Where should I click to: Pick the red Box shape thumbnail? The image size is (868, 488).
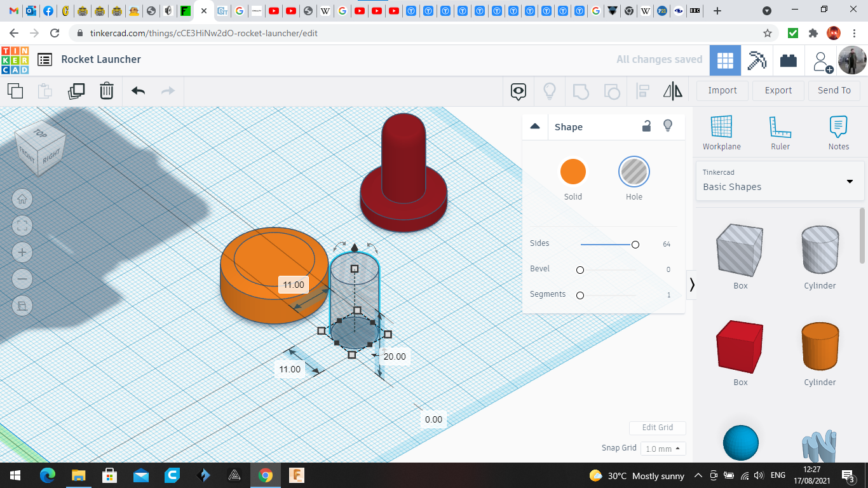740,346
